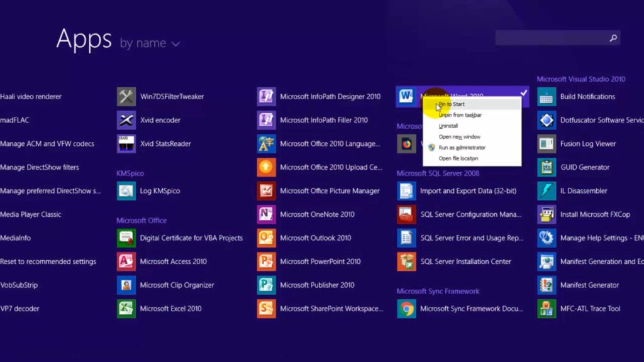Open VP7 decoder entry
Screen dimensions: 644x362
(x=19, y=309)
